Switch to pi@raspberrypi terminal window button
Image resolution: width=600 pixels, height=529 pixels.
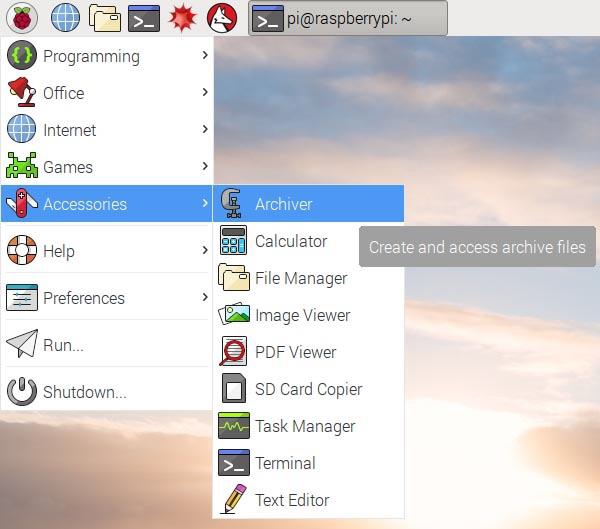coord(347,18)
